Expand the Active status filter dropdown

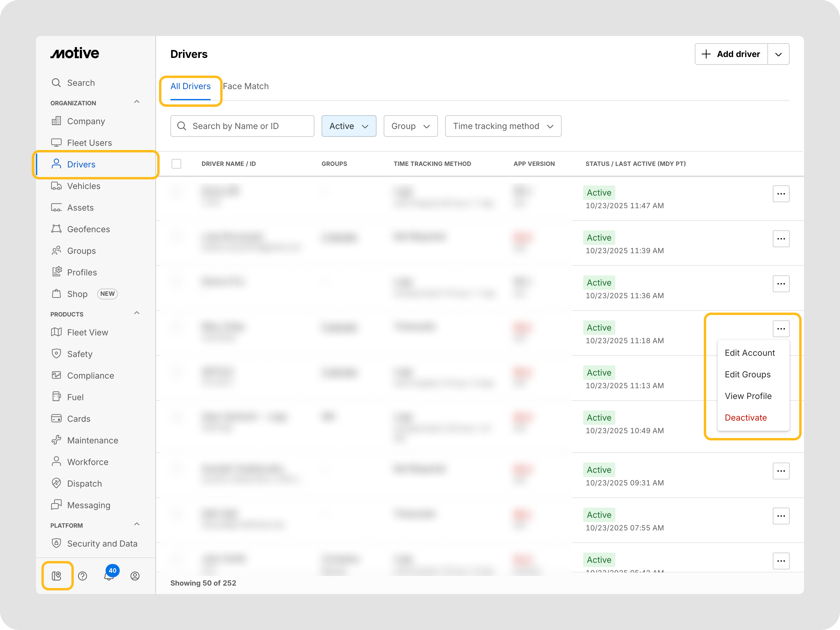[x=349, y=126]
